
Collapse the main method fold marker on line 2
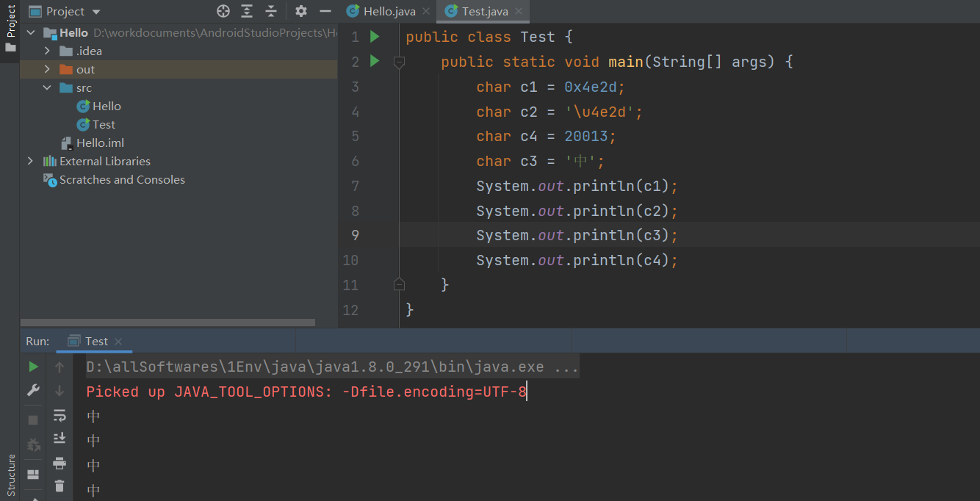pyautogui.click(x=399, y=62)
